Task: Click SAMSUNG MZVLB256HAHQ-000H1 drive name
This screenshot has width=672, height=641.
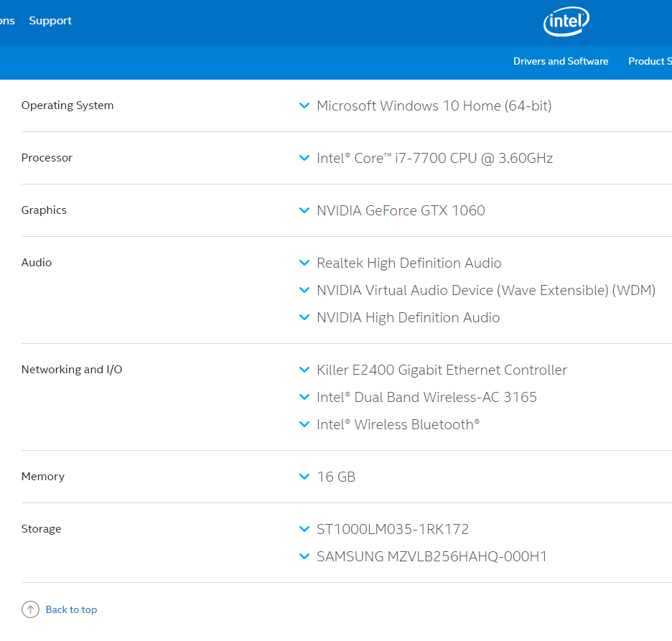Action: click(x=431, y=556)
